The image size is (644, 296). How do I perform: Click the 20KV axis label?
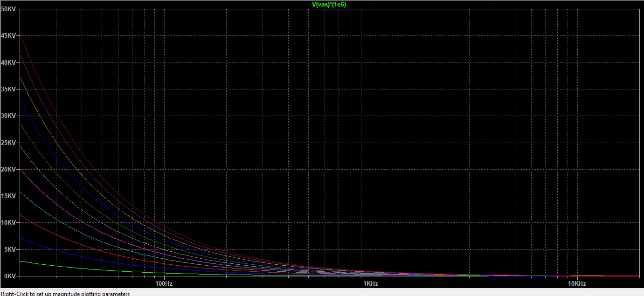9,169
